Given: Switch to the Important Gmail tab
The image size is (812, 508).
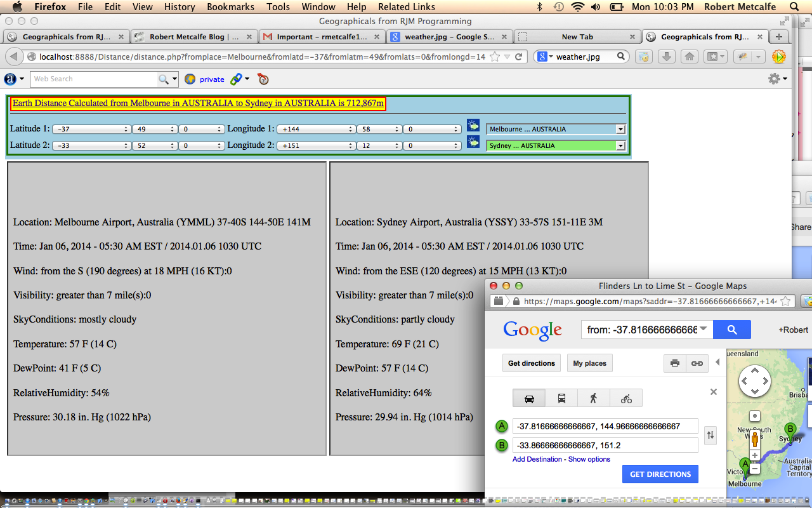Looking at the screenshot, I should point(322,37).
